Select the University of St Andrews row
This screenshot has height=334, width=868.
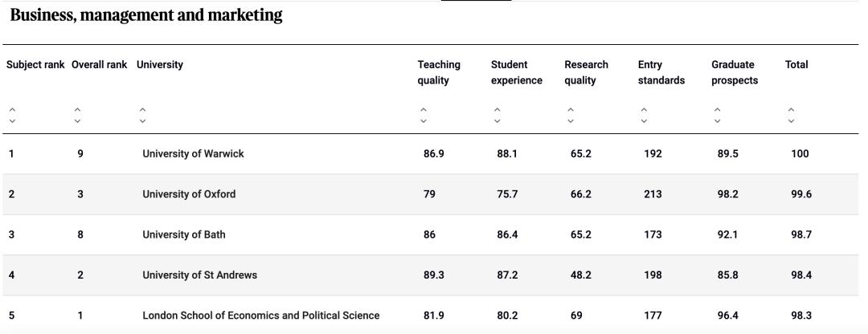(x=430, y=275)
